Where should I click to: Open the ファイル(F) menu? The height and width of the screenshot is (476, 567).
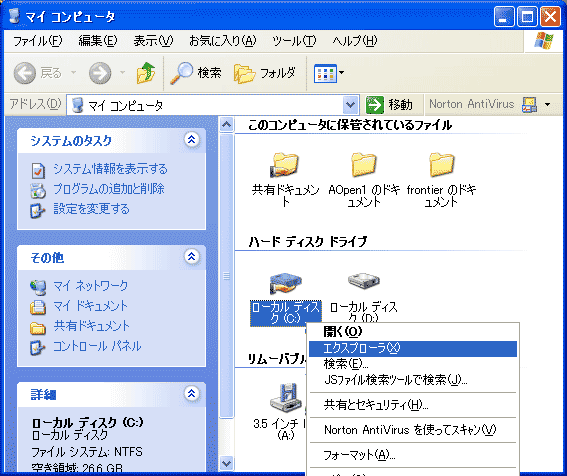click(x=38, y=41)
